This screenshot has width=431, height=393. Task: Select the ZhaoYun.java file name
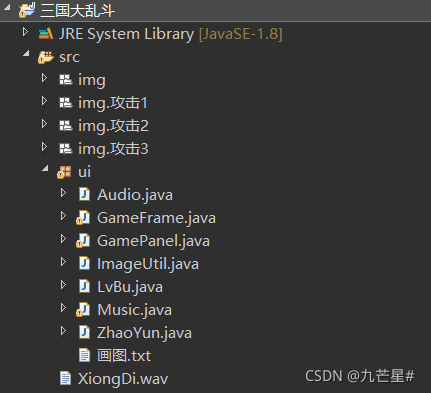(x=144, y=333)
